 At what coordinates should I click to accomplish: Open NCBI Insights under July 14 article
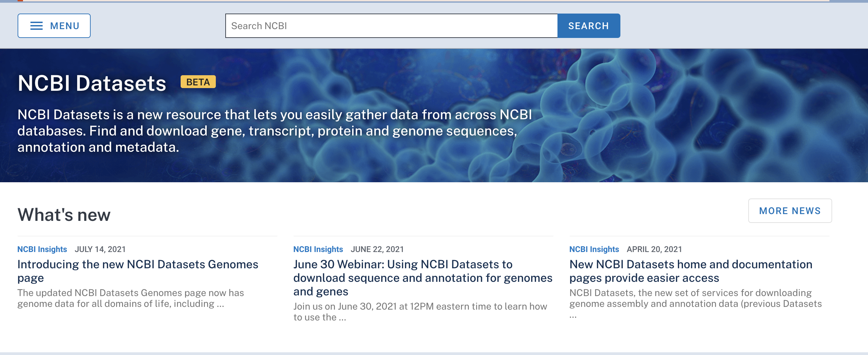[42, 249]
